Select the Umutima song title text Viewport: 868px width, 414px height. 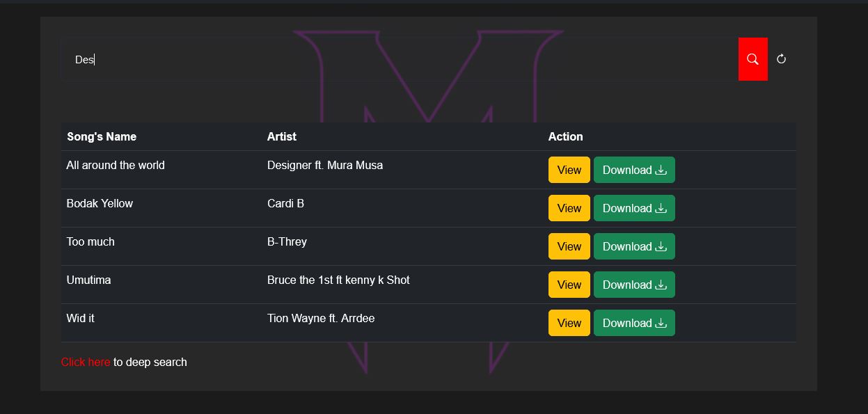[88, 280]
